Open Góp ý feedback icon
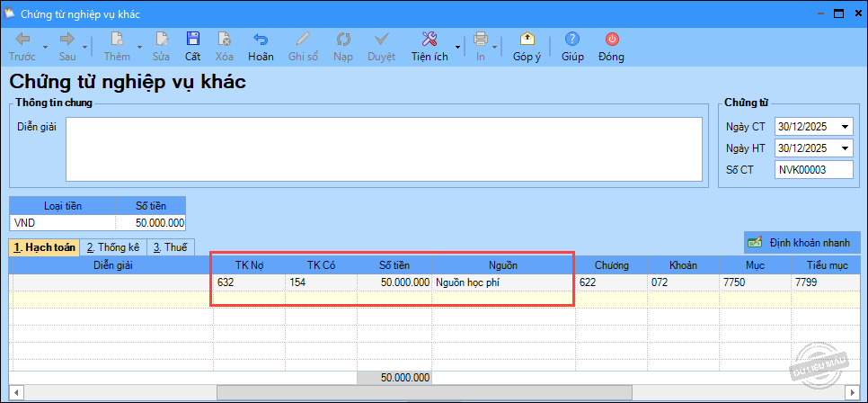 pos(527,40)
